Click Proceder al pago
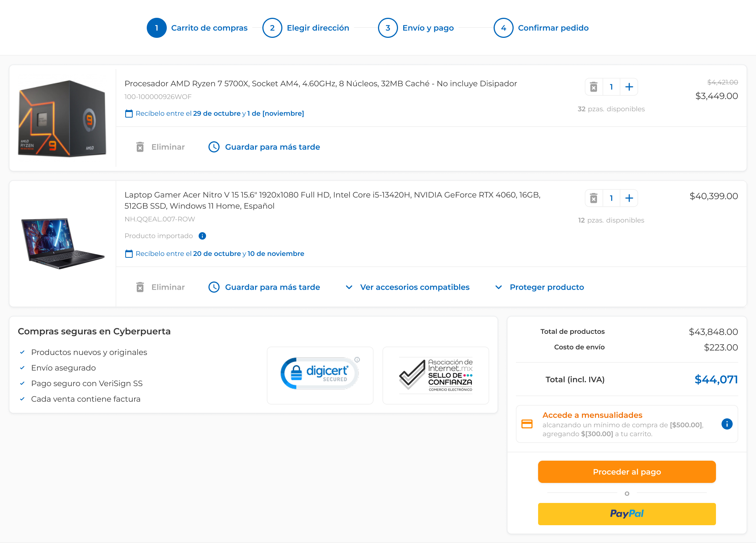 pyautogui.click(x=627, y=471)
